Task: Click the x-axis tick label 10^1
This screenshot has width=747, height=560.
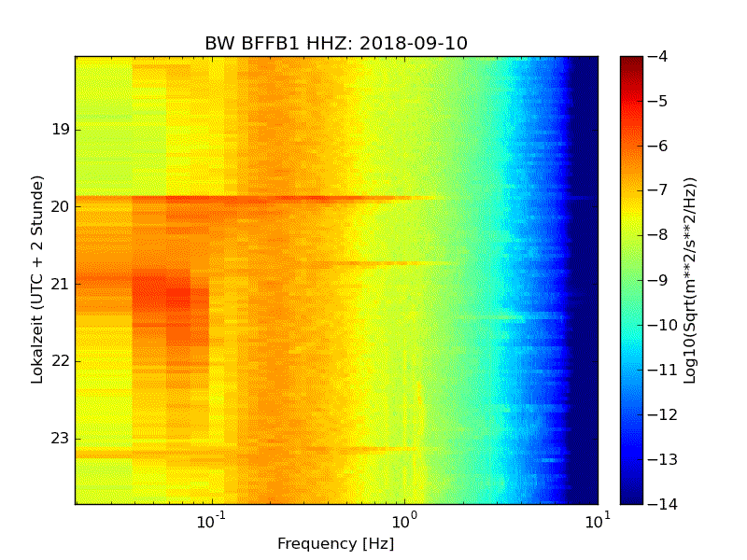Action: pyautogui.click(x=598, y=521)
